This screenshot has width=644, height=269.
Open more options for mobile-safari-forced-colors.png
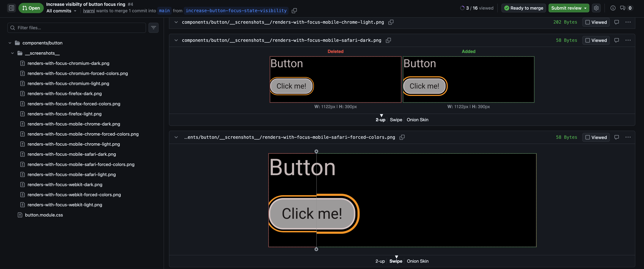628,137
